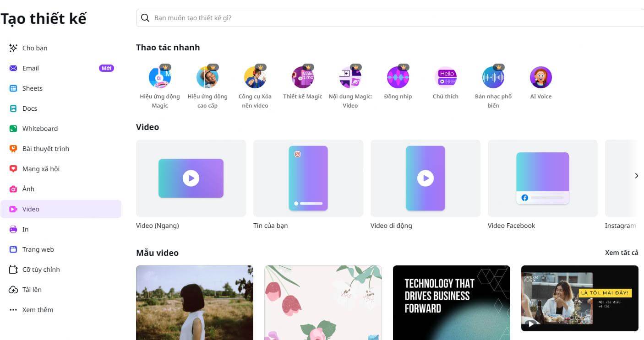Open the AI Voice avatar icon

[x=541, y=77]
